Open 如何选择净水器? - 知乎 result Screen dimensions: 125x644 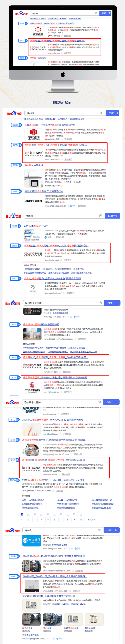[36, 226]
